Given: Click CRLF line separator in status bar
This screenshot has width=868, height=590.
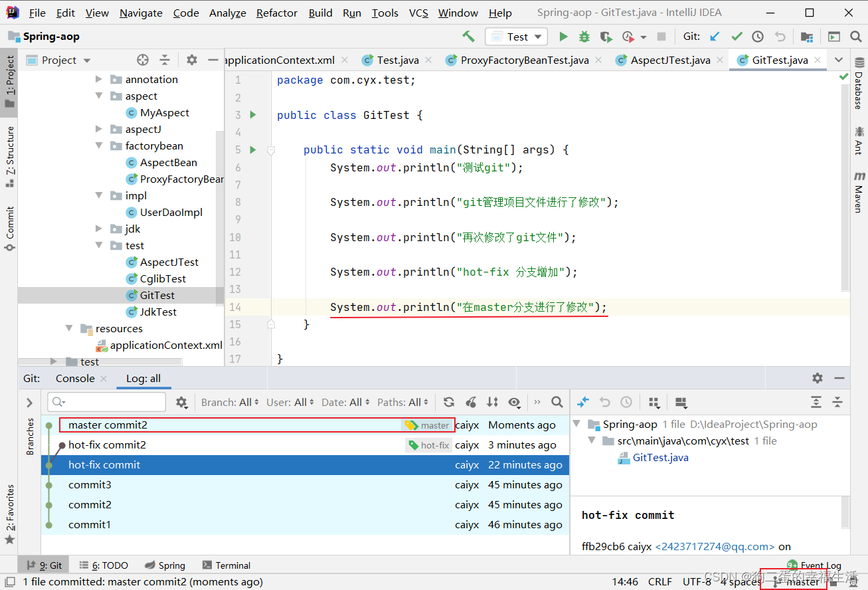Looking at the screenshot, I should pos(659,581).
